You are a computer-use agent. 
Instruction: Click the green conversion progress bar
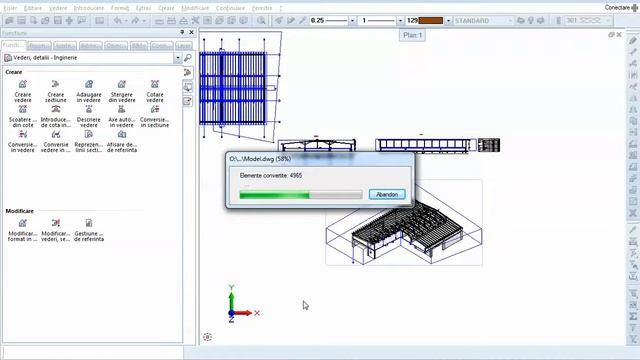(x=301, y=195)
